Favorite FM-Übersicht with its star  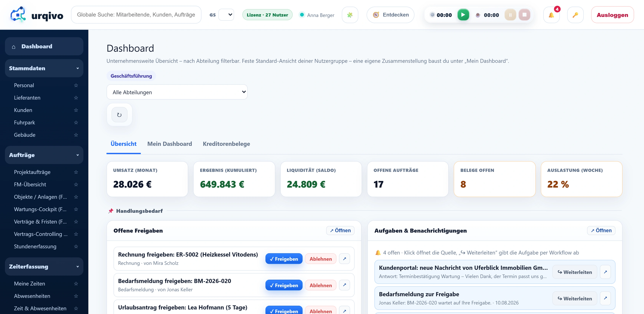[76, 184]
